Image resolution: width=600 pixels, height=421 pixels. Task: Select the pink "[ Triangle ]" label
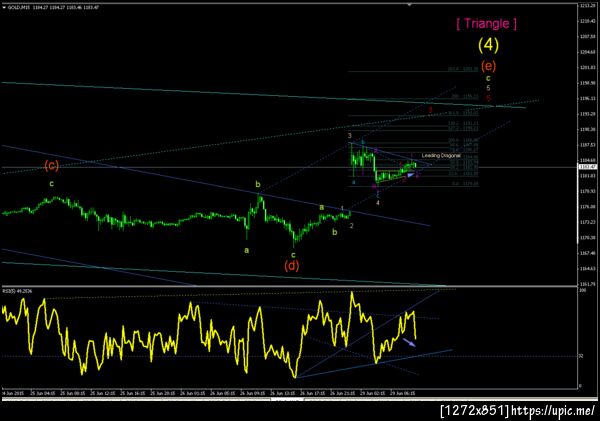point(486,24)
